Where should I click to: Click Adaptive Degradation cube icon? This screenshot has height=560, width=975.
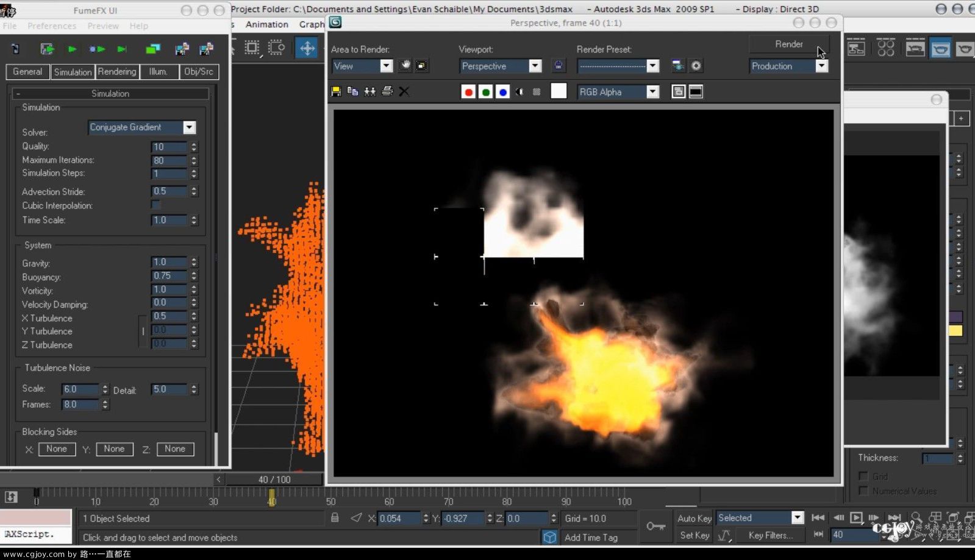coord(549,537)
